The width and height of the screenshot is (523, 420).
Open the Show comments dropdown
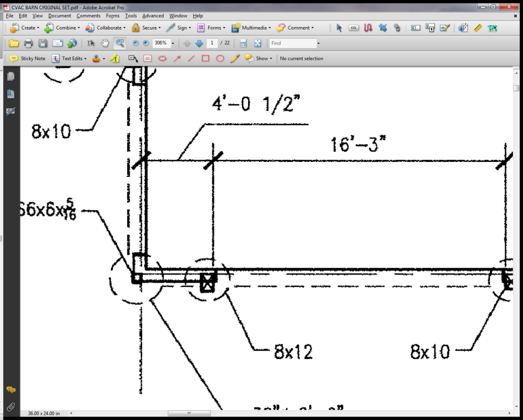point(258,58)
